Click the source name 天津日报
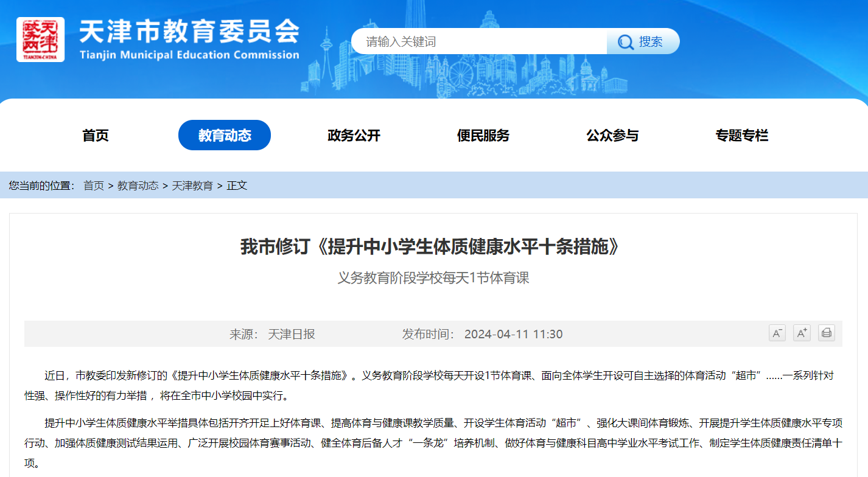 pyautogui.click(x=292, y=334)
